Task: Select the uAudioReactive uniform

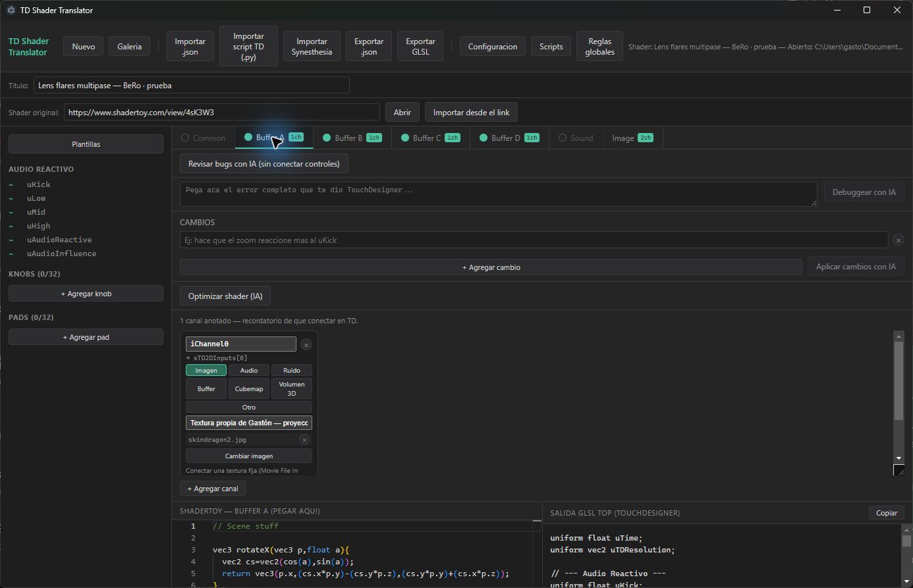Action: (59, 240)
